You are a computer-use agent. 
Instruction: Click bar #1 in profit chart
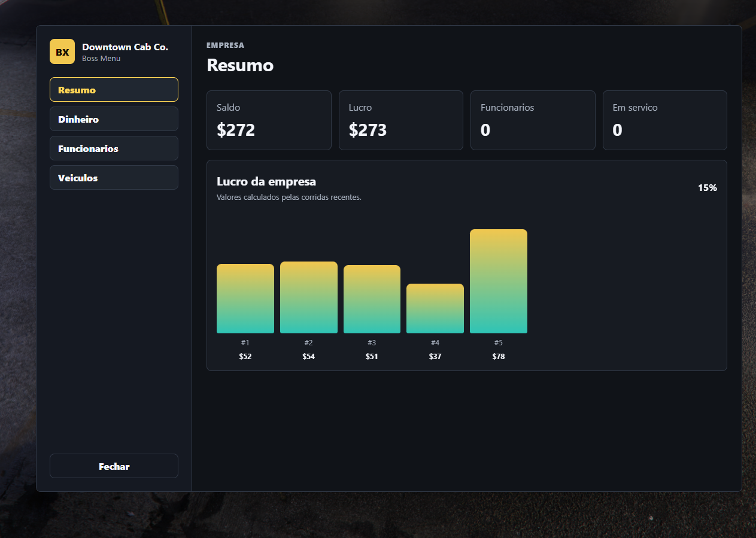coord(245,299)
